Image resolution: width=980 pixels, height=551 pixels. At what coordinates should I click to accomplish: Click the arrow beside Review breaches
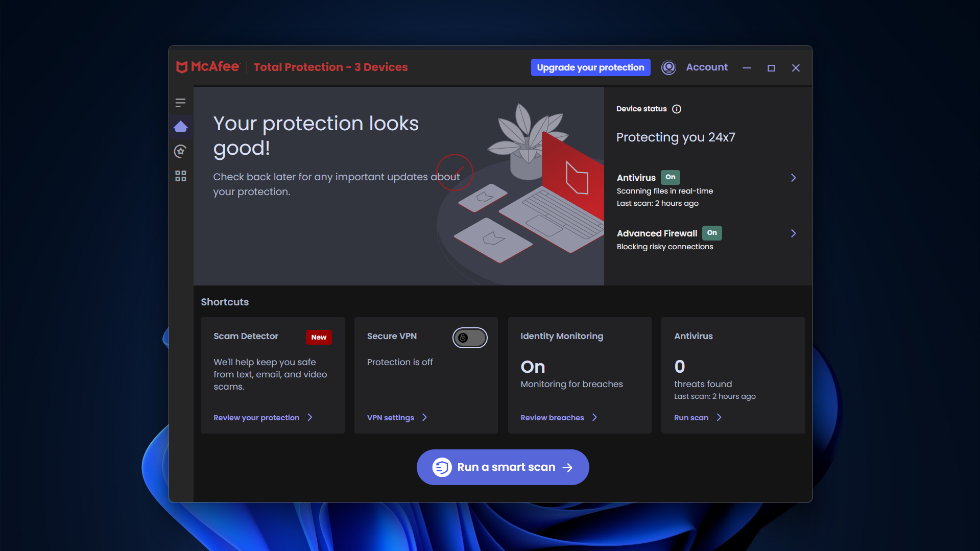coord(594,417)
